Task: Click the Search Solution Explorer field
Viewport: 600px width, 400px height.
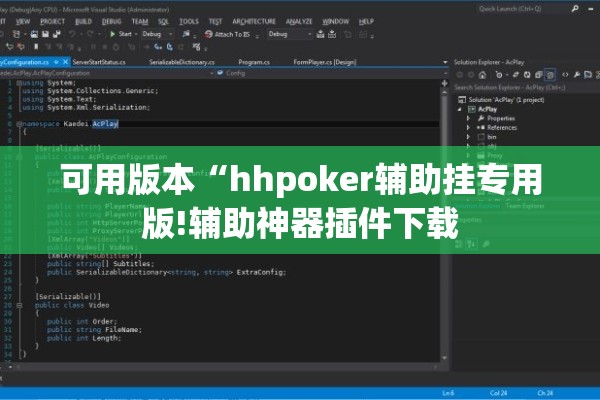Action: pyautogui.click(x=526, y=88)
